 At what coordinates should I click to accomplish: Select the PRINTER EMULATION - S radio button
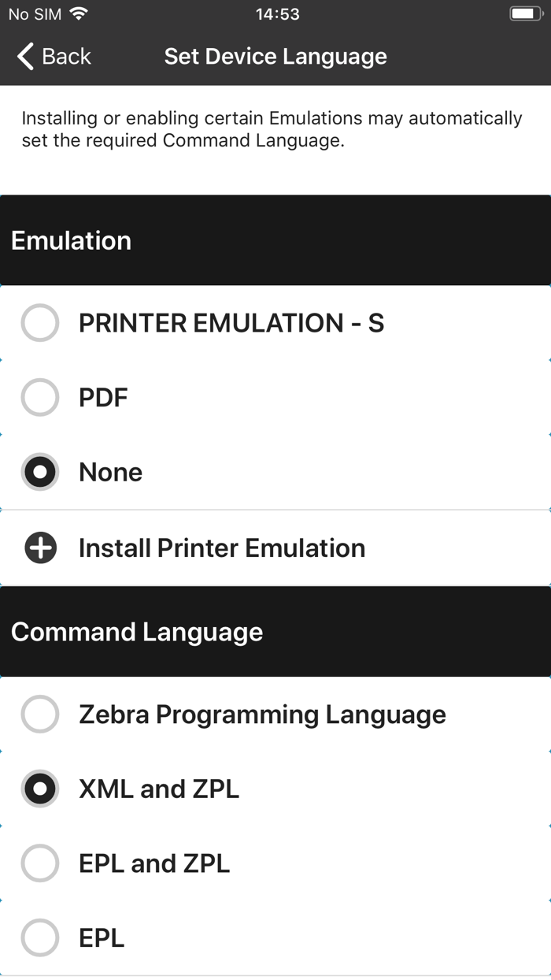tap(39, 323)
